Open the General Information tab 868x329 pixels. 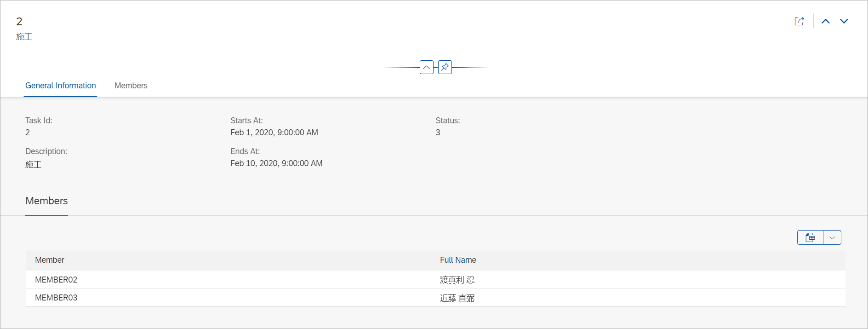pyautogui.click(x=61, y=86)
